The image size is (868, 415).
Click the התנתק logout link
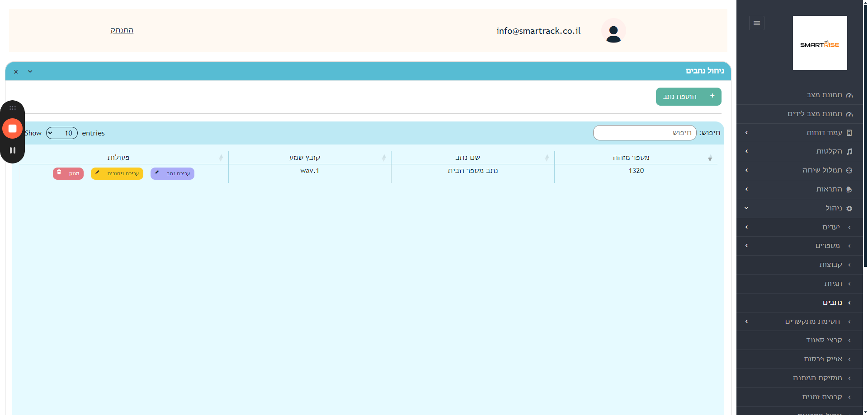tap(122, 30)
